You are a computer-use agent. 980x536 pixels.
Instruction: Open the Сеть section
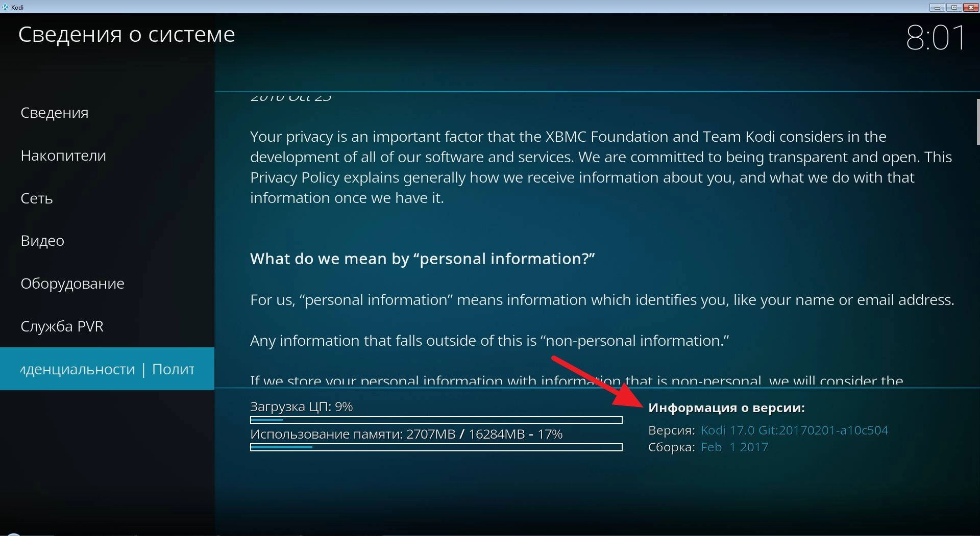(107, 198)
